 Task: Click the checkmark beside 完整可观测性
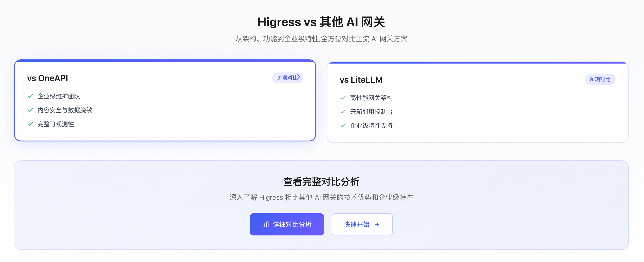30,124
